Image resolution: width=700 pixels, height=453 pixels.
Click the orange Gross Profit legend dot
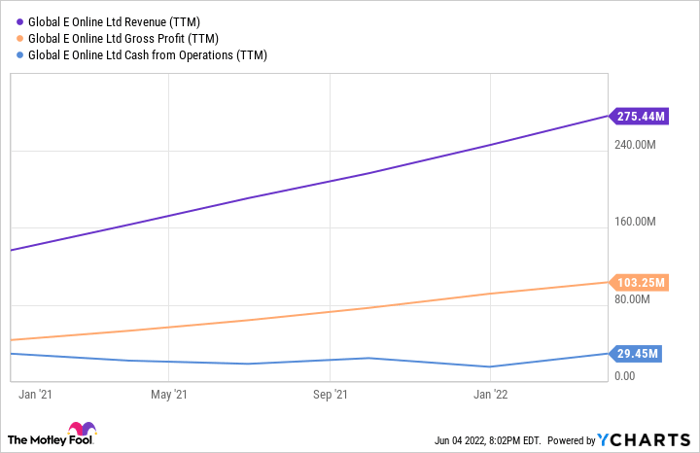click(20, 38)
